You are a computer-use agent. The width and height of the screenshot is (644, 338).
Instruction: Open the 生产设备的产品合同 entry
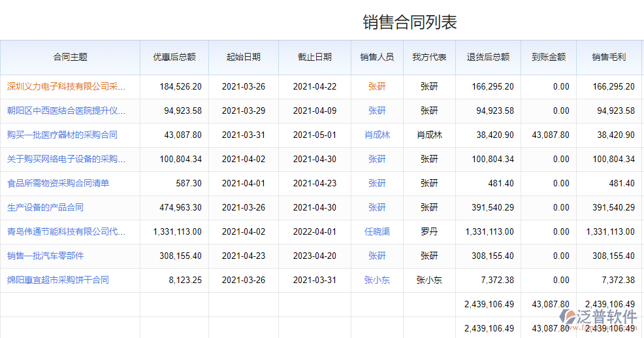(45, 207)
